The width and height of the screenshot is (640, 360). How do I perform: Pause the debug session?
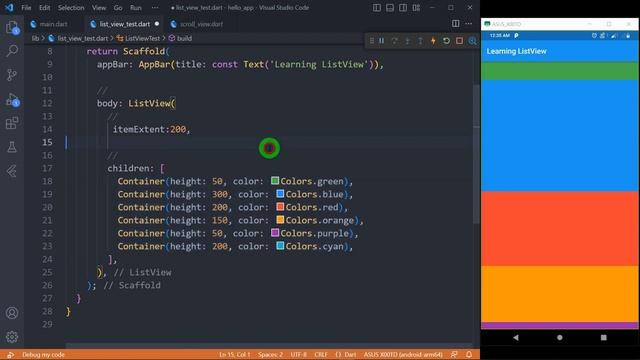(x=382, y=41)
